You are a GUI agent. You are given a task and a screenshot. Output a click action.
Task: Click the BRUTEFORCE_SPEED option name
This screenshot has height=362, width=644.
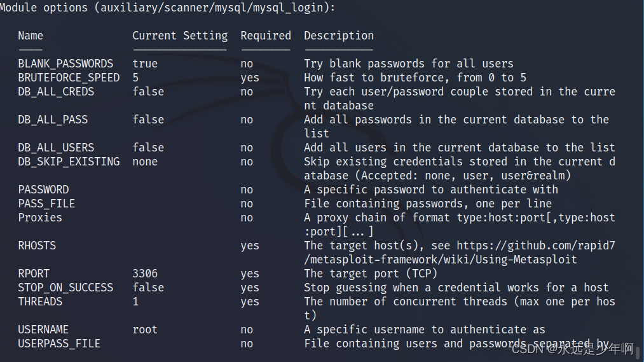click(69, 78)
